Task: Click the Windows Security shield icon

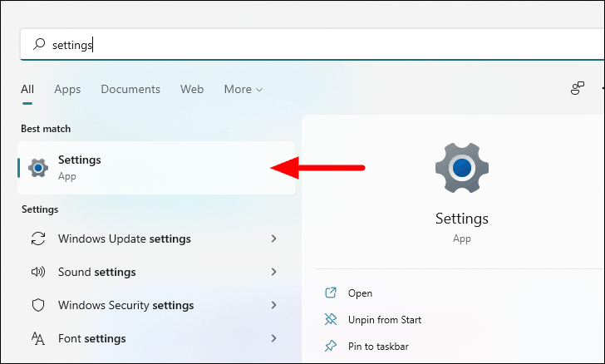Action: [x=38, y=305]
